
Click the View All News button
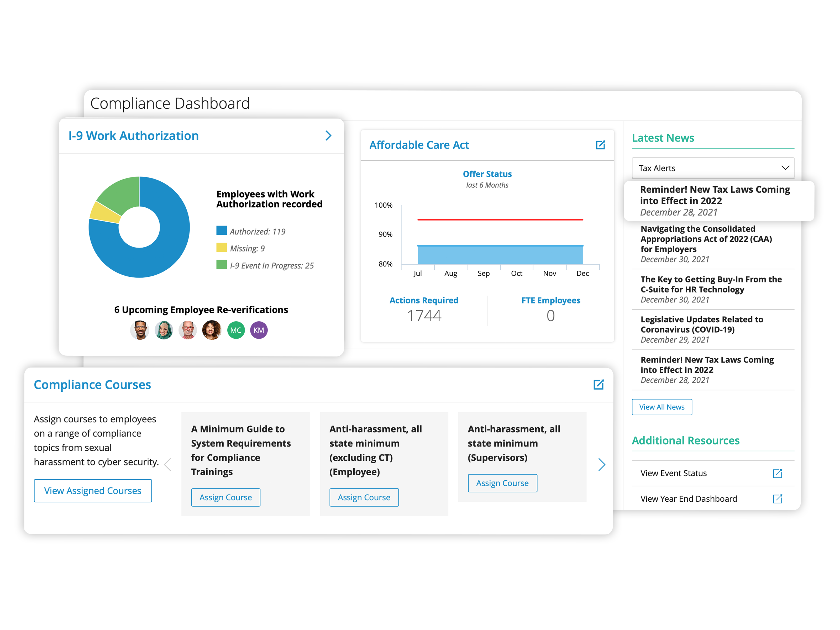(661, 407)
